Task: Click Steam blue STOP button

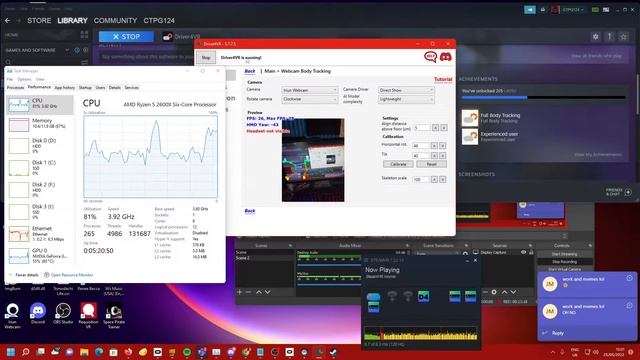Action: pyautogui.click(x=127, y=37)
